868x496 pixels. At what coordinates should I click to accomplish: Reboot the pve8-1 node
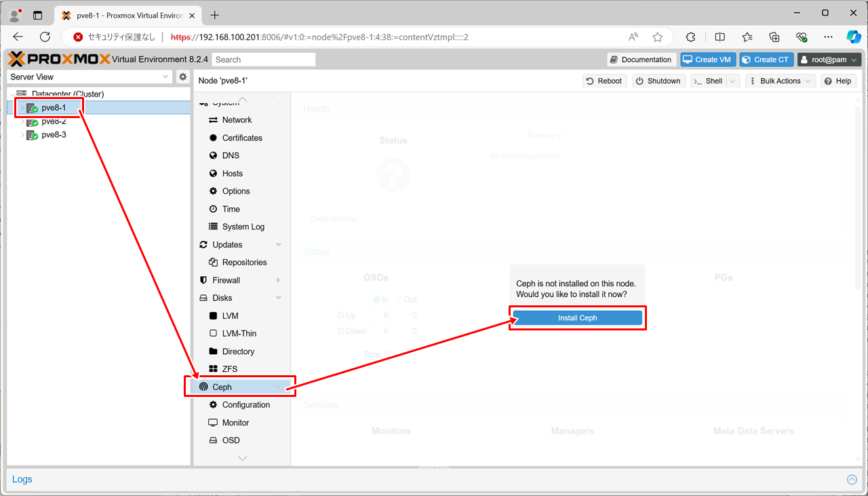tap(604, 81)
